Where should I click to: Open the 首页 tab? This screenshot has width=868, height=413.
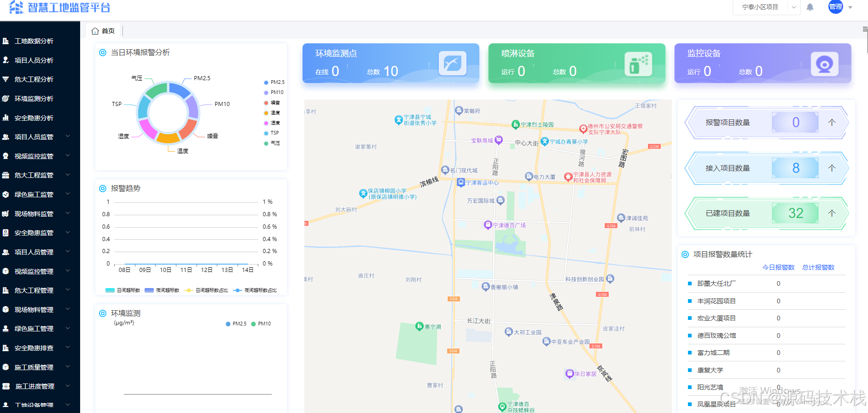103,31
